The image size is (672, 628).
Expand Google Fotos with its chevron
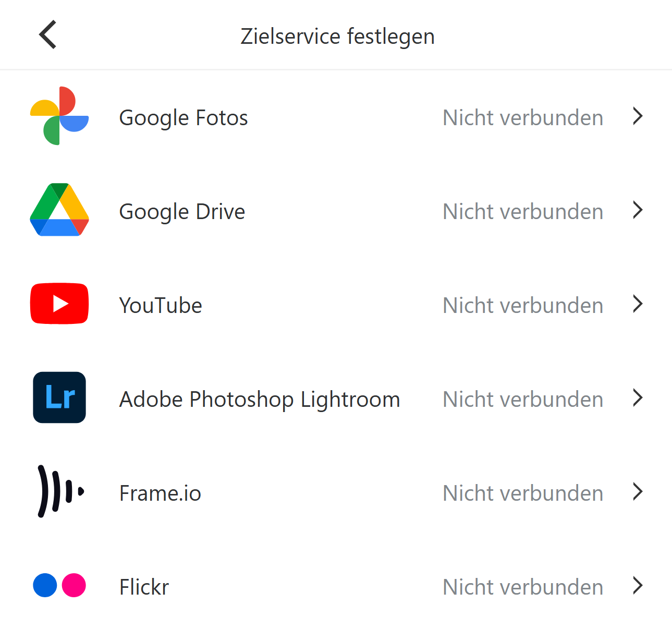coord(637,116)
